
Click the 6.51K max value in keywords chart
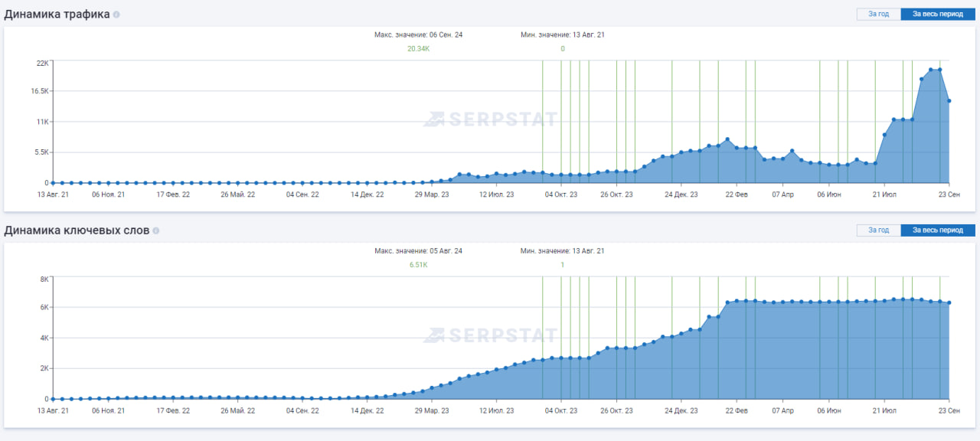(x=418, y=265)
